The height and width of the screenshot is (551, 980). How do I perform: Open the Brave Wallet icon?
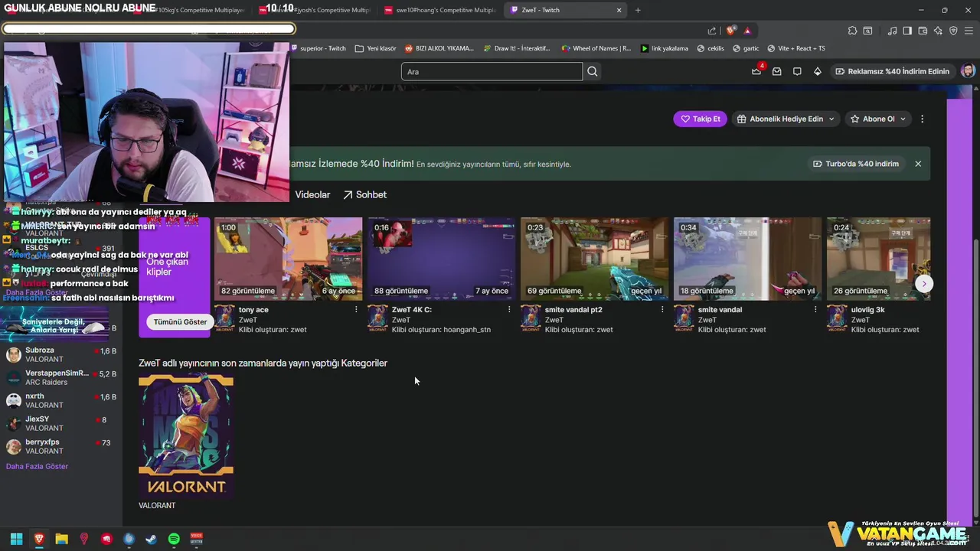[x=923, y=31]
